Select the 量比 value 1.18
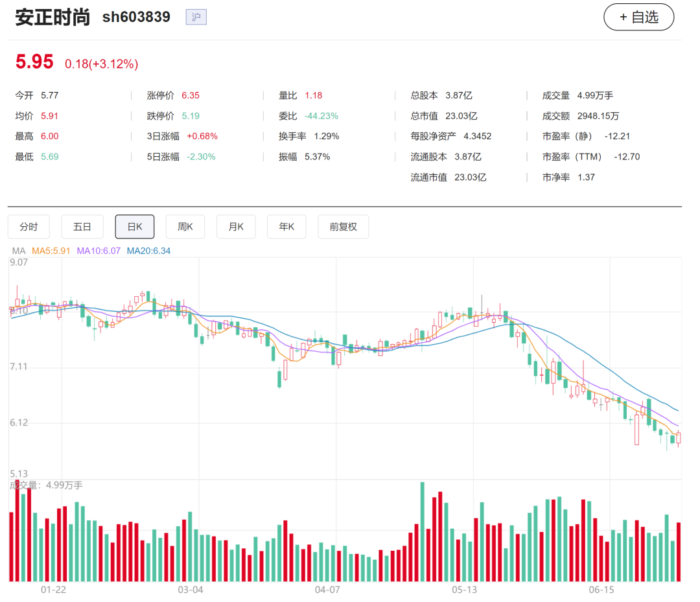Screen dimensions: 700x602 (x=314, y=95)
